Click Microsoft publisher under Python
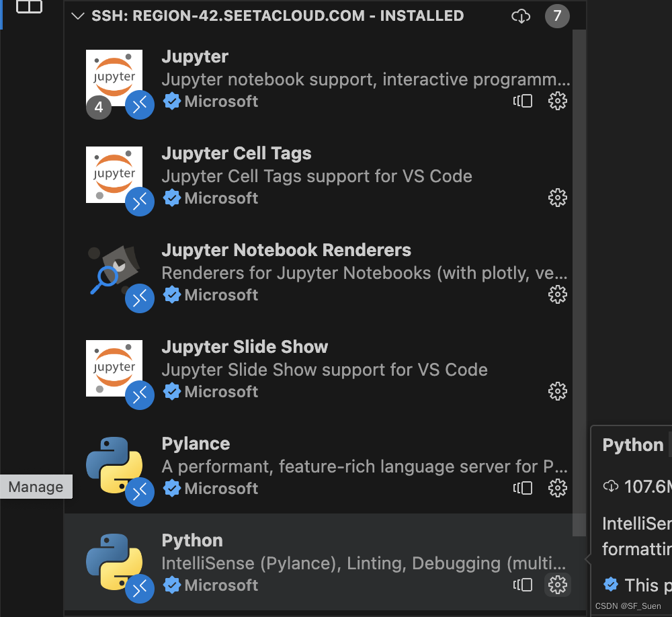This screenshot has width=672, height=617. tap(221, 585)
